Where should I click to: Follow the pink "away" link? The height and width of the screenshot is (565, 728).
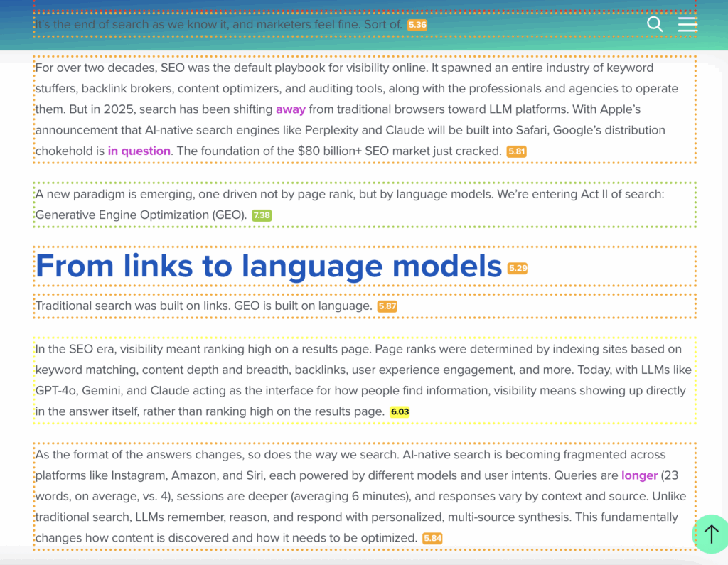click(x=290, y=109)
